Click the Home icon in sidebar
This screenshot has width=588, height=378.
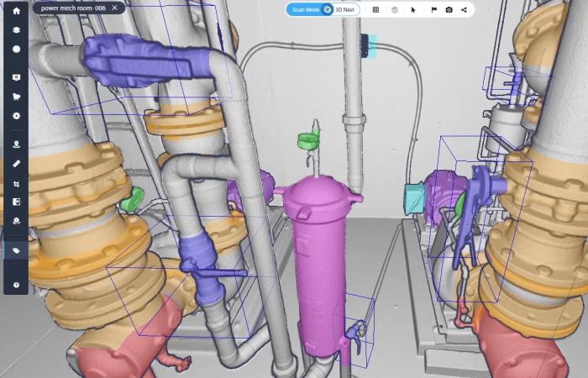[16, 11]
